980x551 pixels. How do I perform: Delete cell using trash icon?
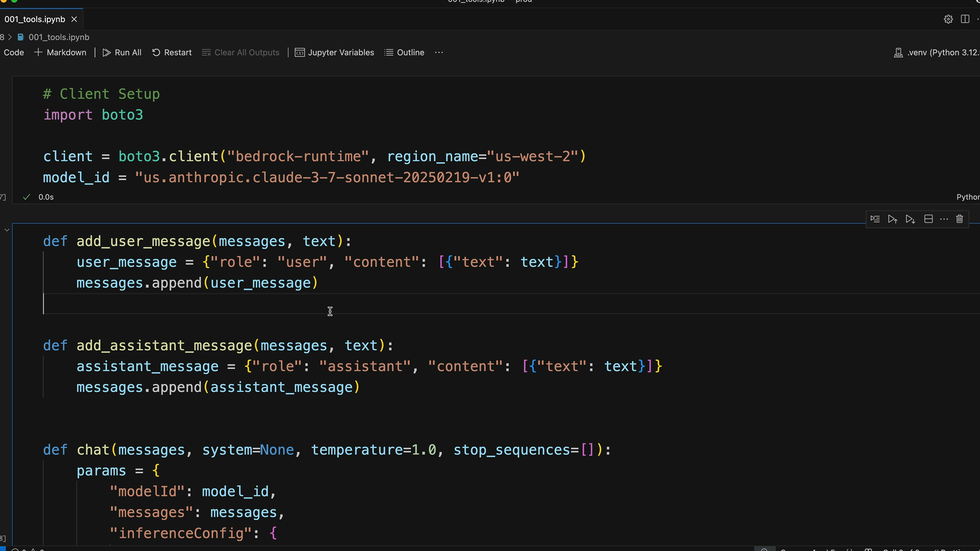click(x=960, y=219)
